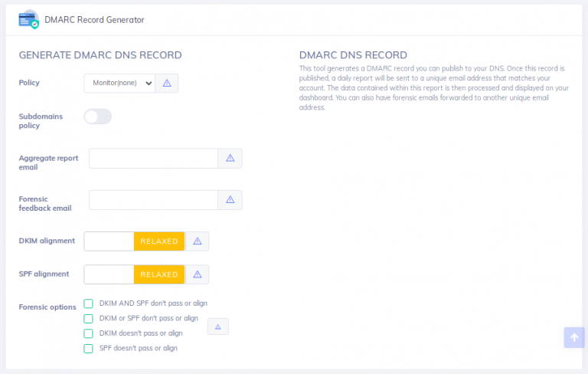Toggle SPF alignment RELAXED button
The height and width of the screenshot is (374, 588).
pos(159,274)
